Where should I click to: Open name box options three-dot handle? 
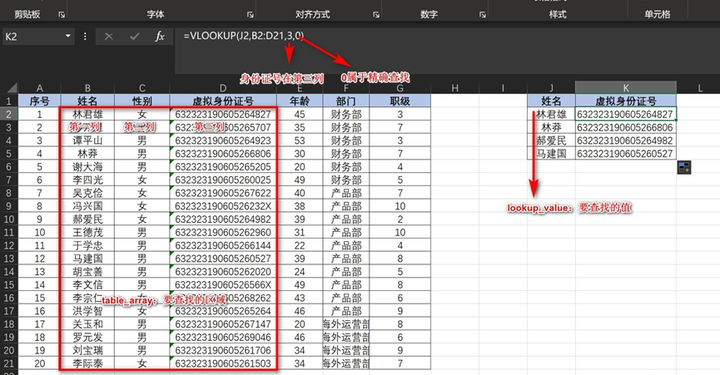click(85, 36)
